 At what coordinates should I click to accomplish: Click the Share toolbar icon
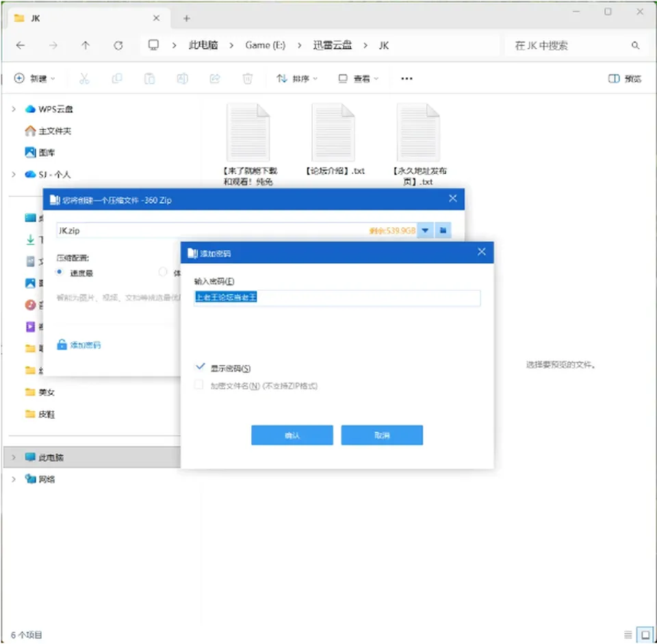point(215,78)
